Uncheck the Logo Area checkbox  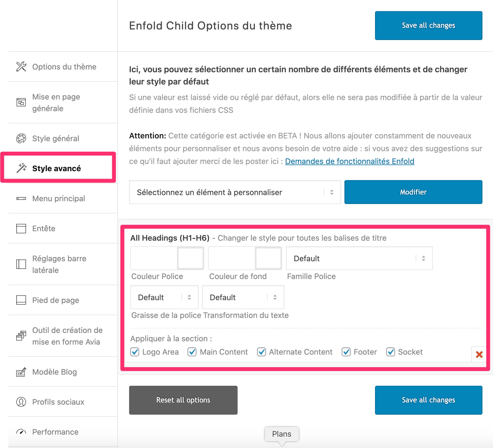(x=135, y=352)
